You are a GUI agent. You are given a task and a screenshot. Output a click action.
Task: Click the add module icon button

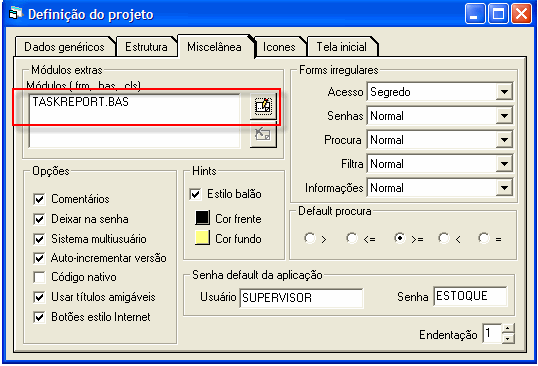click(263, 106)
